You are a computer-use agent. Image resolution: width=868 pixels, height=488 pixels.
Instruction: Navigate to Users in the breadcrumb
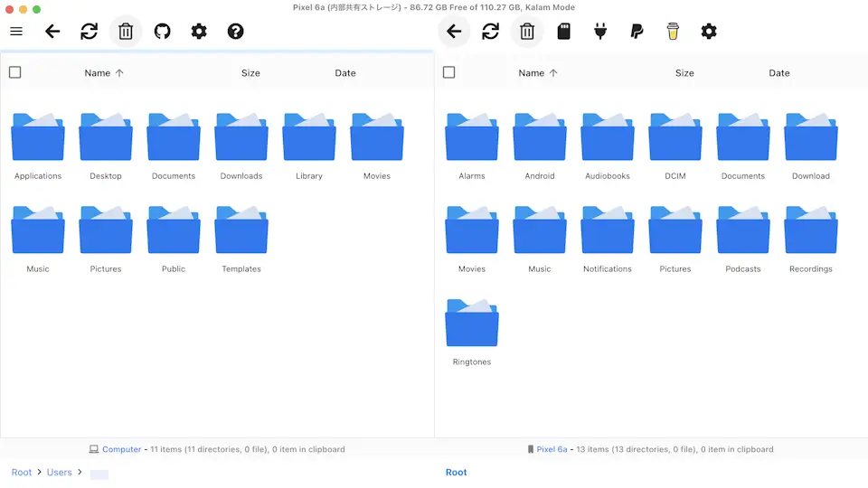click(x=60, y=473)
